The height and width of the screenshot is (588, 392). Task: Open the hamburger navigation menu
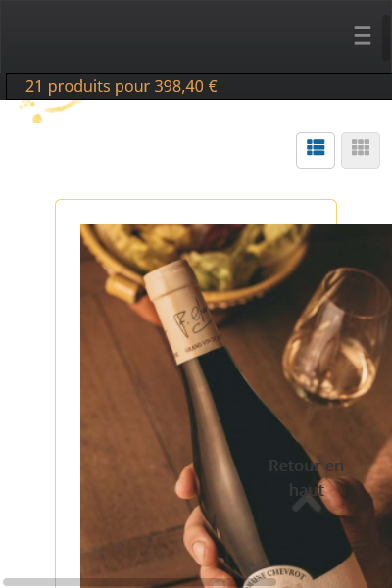(x=363, y=35)
